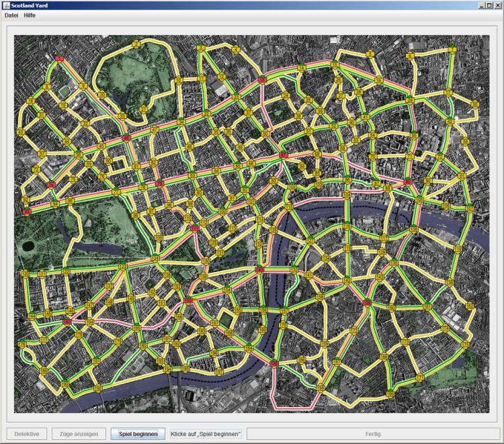Viewport: 504px width, 444px height.
Task: Pick station 18 on the map
Action: [x=30, y=101]
